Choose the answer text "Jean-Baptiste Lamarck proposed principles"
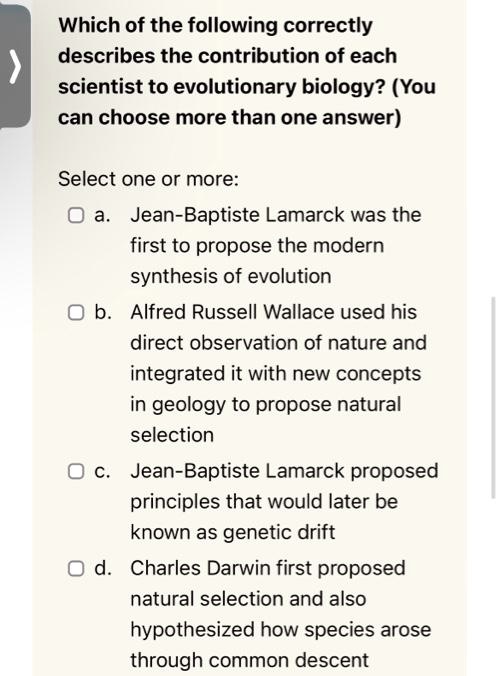499x676 pixels. [x=284, y=501]
